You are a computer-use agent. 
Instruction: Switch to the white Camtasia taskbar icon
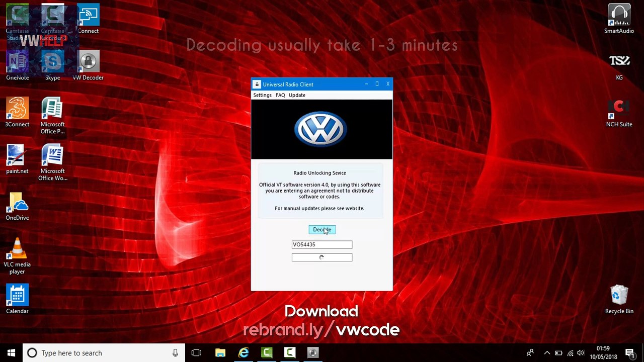click(290, 353)
